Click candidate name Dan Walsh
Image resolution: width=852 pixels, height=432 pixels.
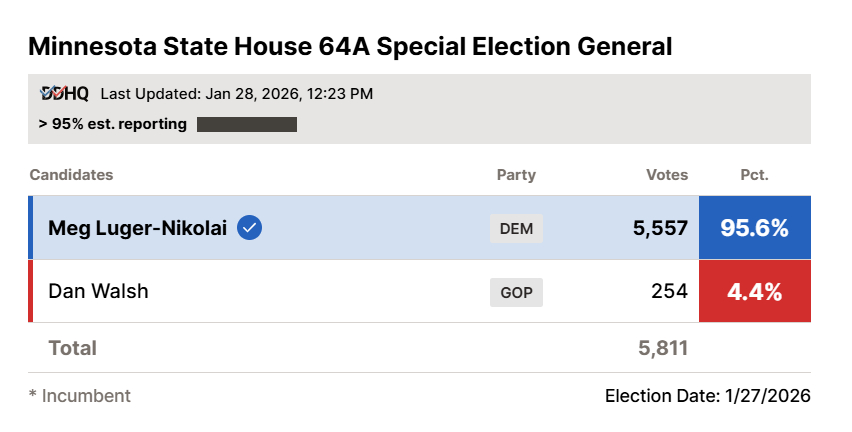point(98,292)
